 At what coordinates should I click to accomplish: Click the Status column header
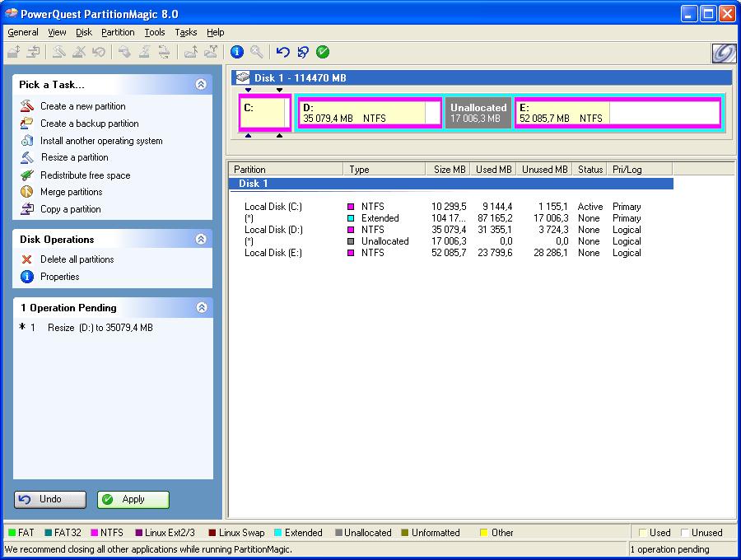(x=590, y=169)
